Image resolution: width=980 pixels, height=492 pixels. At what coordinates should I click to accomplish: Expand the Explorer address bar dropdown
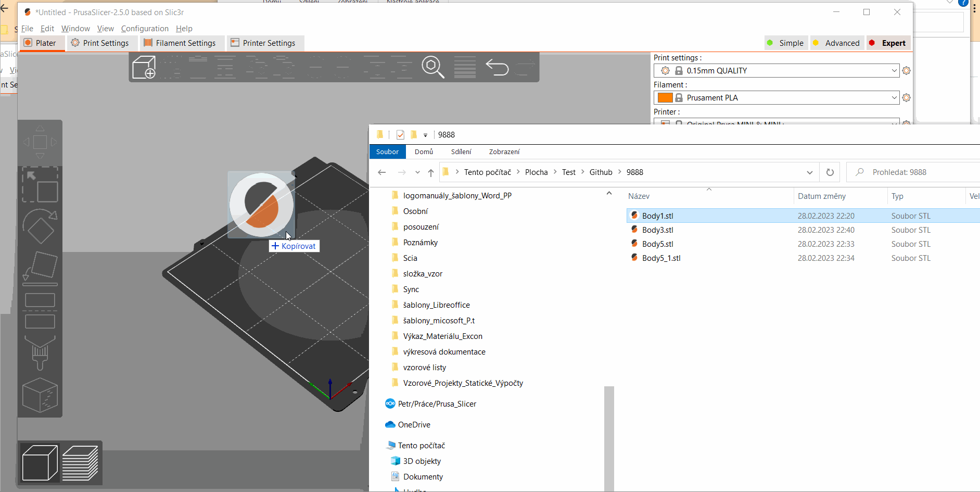pos(810,172)
